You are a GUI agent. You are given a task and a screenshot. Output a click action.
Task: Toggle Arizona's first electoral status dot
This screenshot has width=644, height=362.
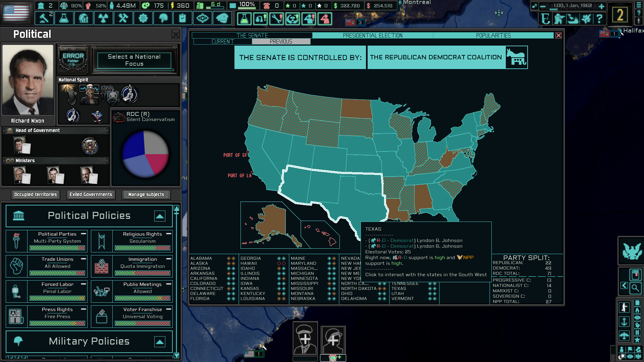tap(228, 268)
